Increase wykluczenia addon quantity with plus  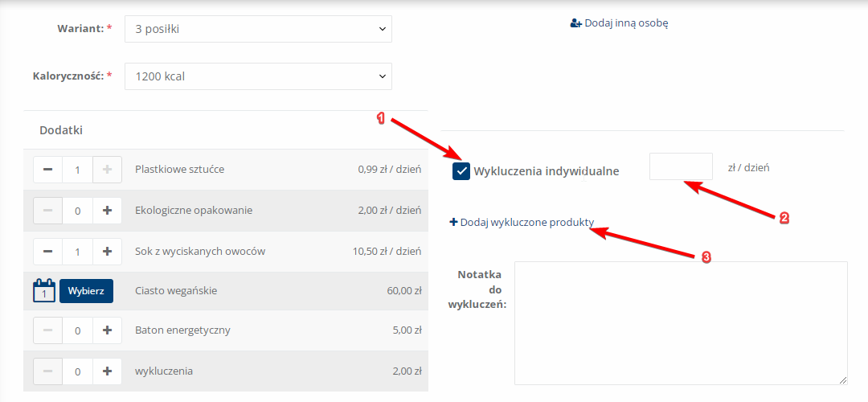(107, 371)
